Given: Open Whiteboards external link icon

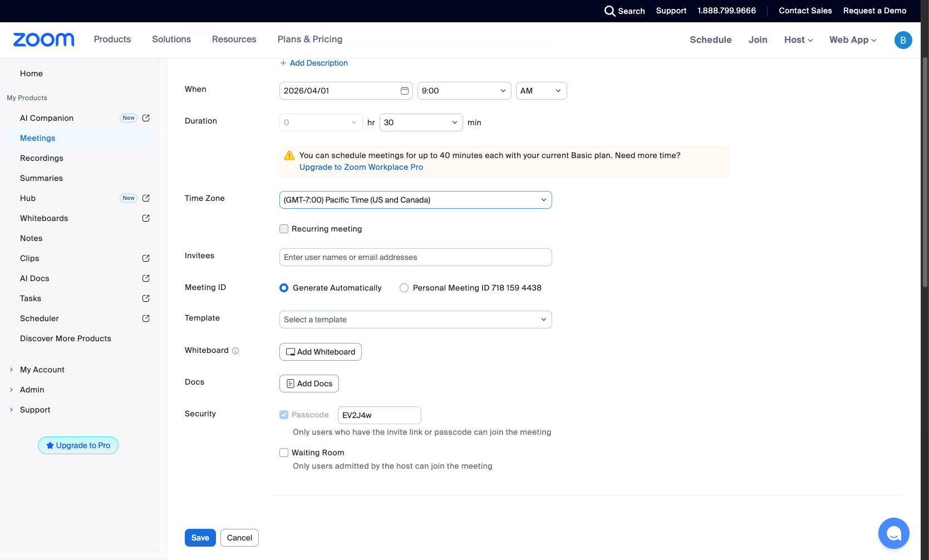Looking at the screenshot, I should click(x=146, y=218).
